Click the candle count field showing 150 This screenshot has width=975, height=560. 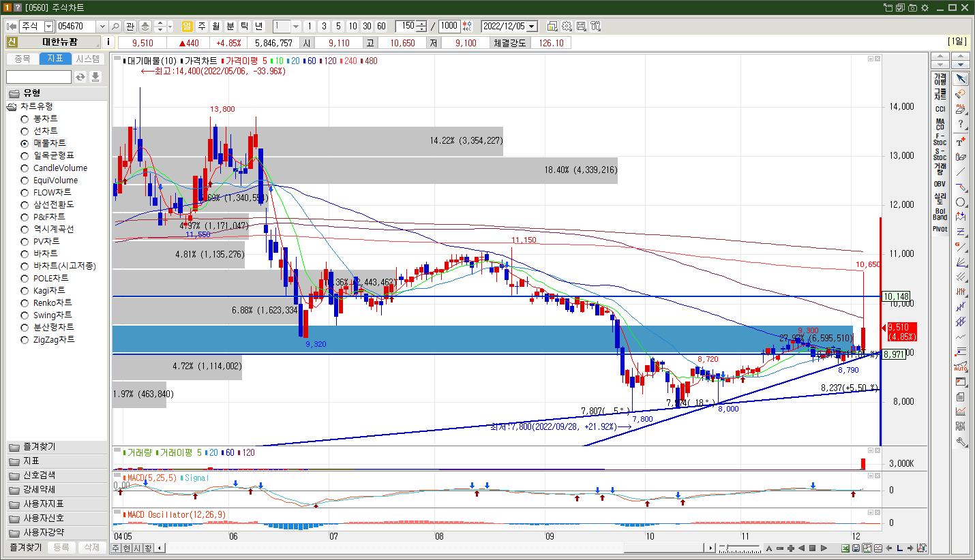[x=407, y=27]
